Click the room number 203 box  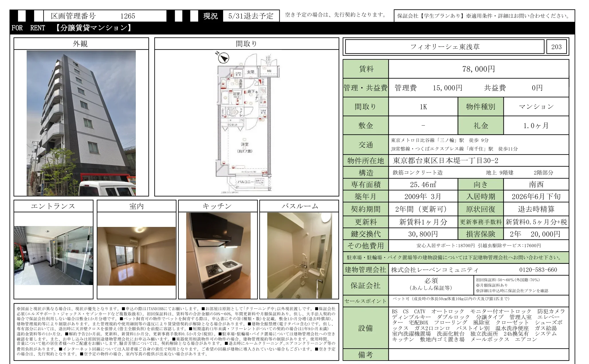click(x=558, y=46)
